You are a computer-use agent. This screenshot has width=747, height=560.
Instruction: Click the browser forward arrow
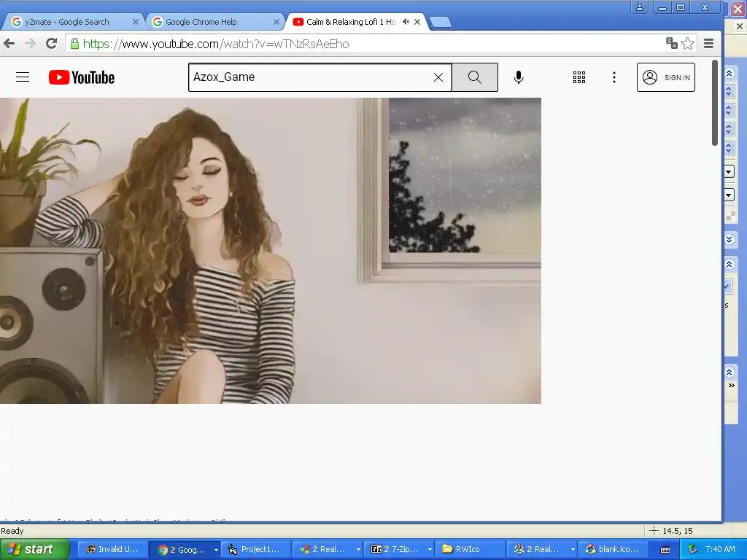coord(30,44)
